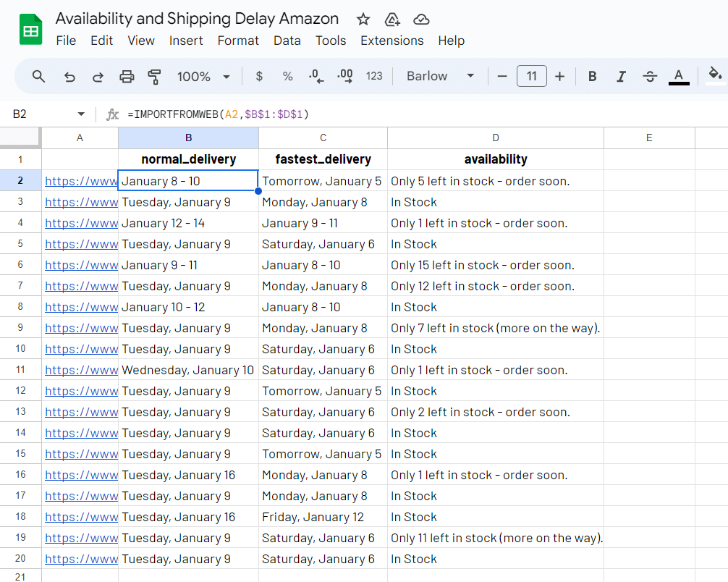
Task: Open the Data menu
Action: point(287,41)
